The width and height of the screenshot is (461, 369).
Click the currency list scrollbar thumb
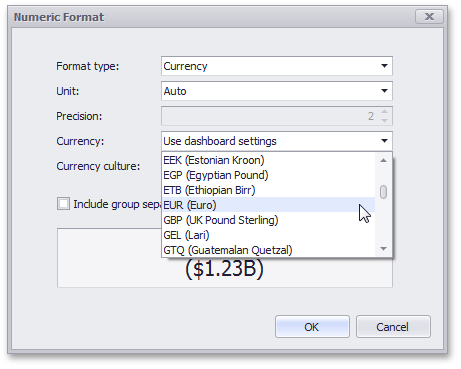pos(383,192)
